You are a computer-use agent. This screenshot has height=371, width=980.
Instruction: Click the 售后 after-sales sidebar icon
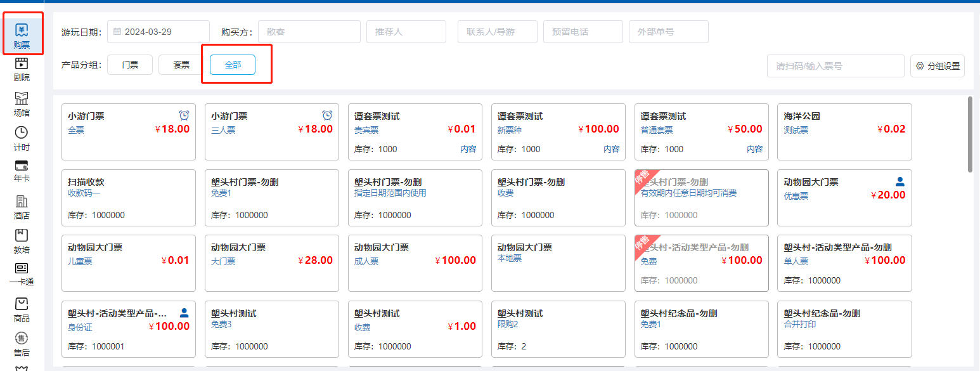pyautogui.click(x=22, y=344)
